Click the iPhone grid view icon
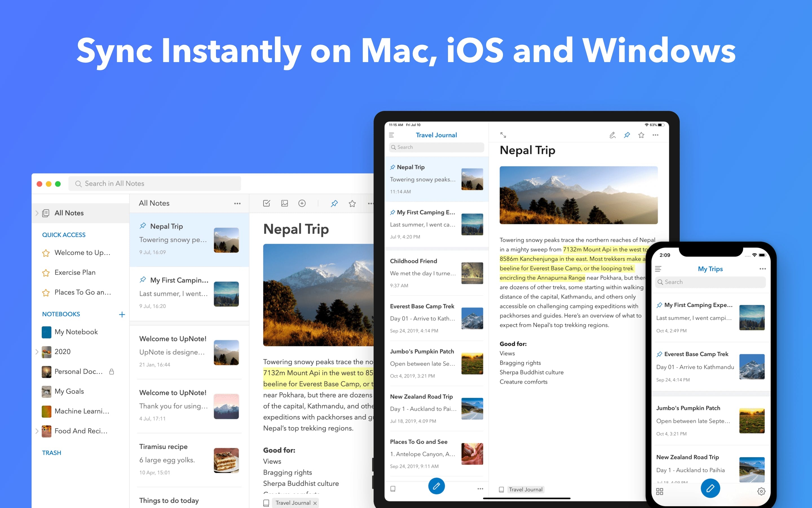 point(659,492)
